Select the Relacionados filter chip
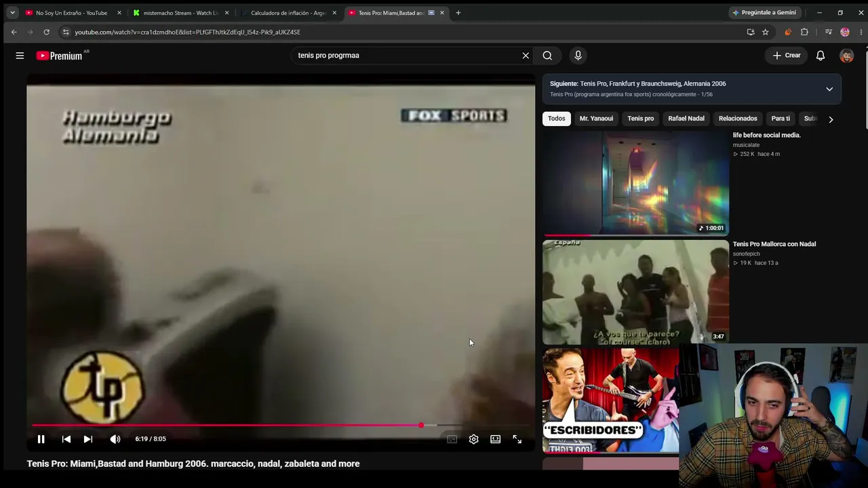Image resolution: width=868 pixels, height=488 pixels. click(738, 119)
